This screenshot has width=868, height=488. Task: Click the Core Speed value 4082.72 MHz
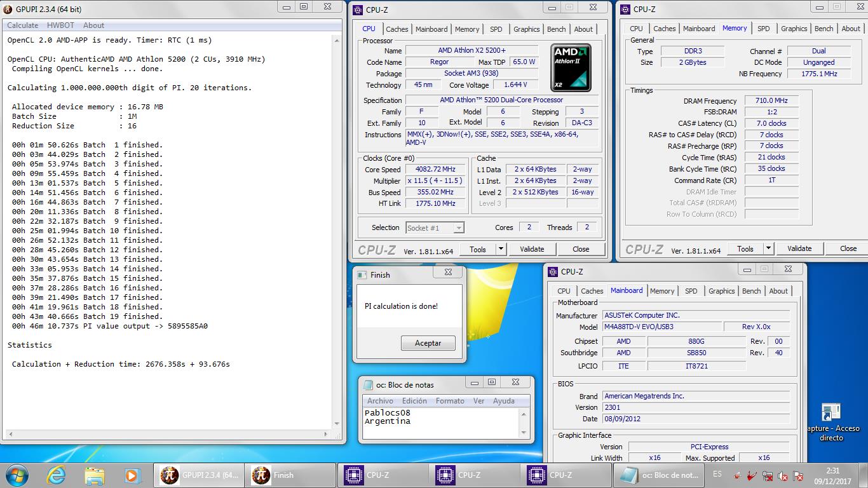(435, 170)
